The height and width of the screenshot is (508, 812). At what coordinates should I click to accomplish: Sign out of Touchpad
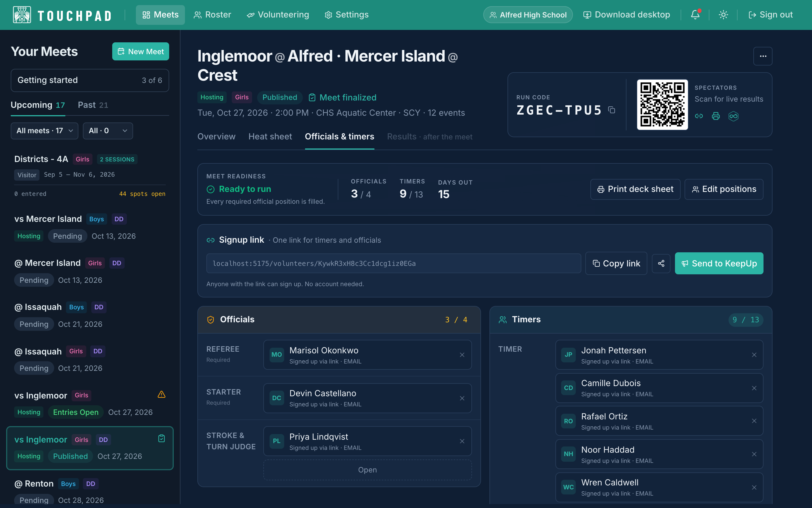[770, 15]
